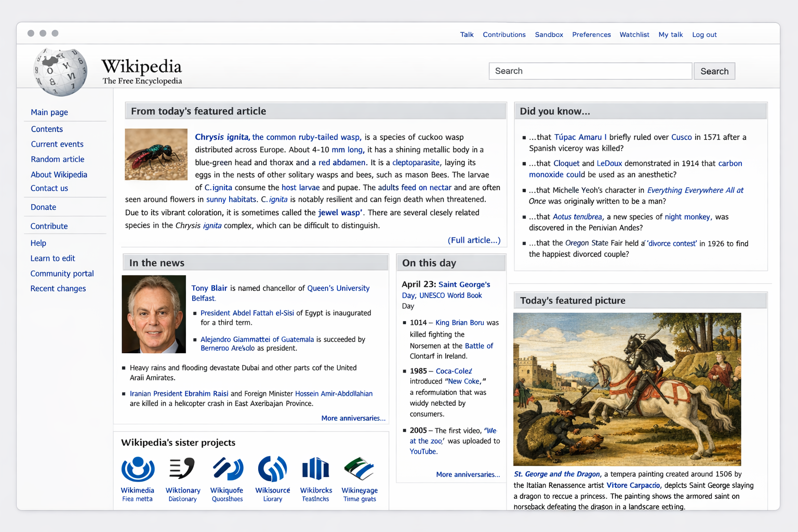Switch to the Sandbox page
This screenshot has width=798, height=532.
[549, 34]
